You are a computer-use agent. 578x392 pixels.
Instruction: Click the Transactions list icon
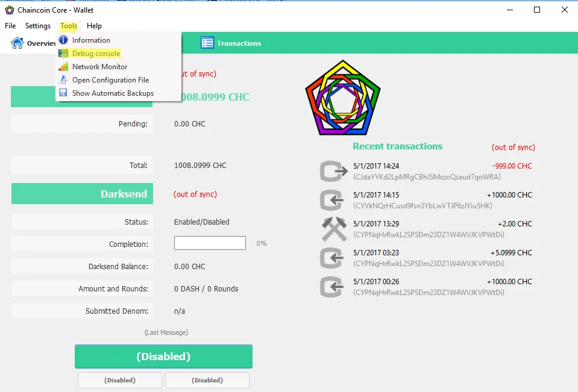207,43
